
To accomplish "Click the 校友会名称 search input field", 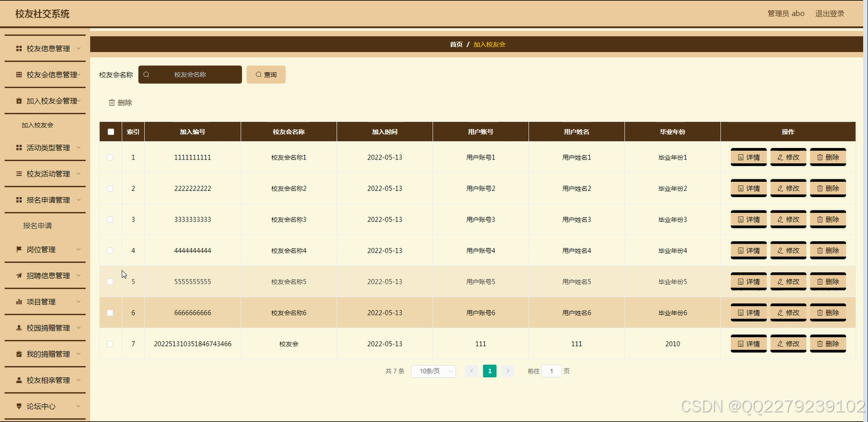I will 190,75.
